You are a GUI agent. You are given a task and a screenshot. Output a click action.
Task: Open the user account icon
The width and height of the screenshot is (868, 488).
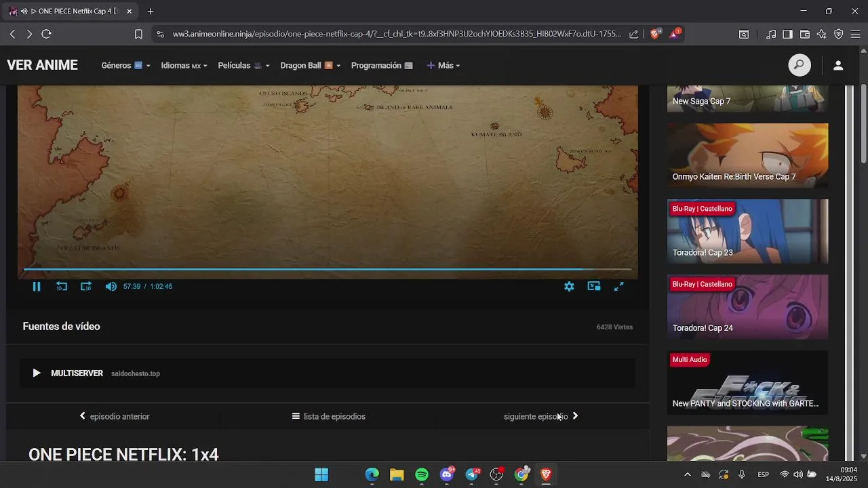tap(838, 65)
